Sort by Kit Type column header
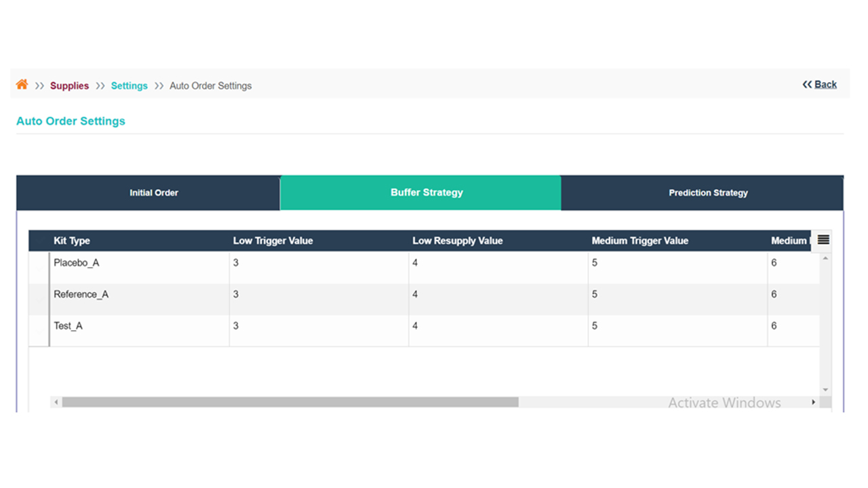Screen dimensions: 868x488 click(x=72, y=241)
